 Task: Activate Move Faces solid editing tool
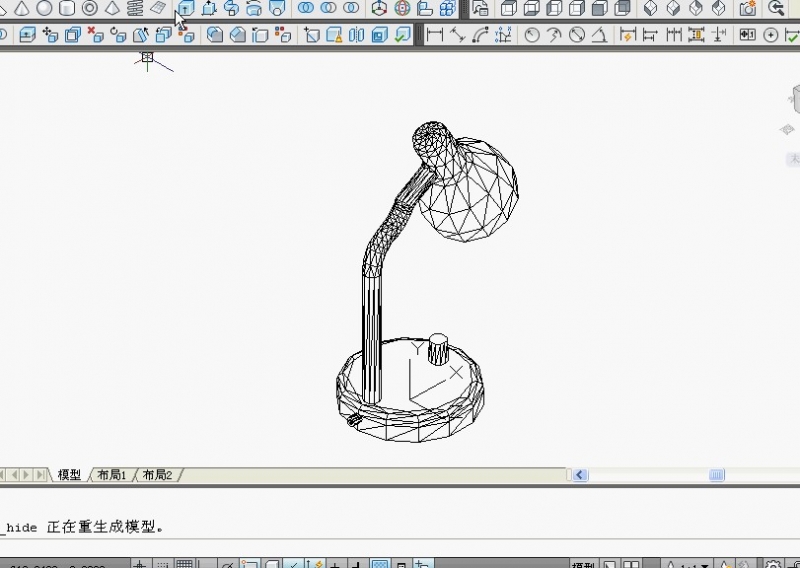50,35
